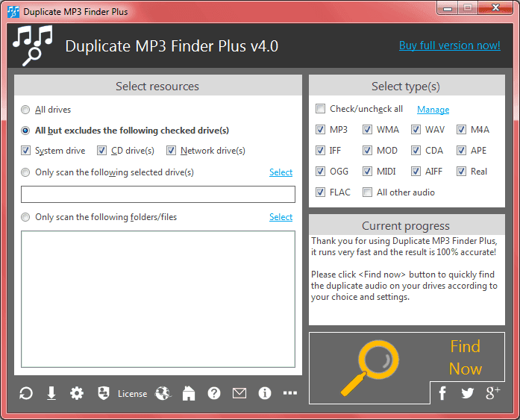This screenshot has width=520, height=420.
Task: Uncheck the CDA type checkbox
Action: click(x=416, y=151)
